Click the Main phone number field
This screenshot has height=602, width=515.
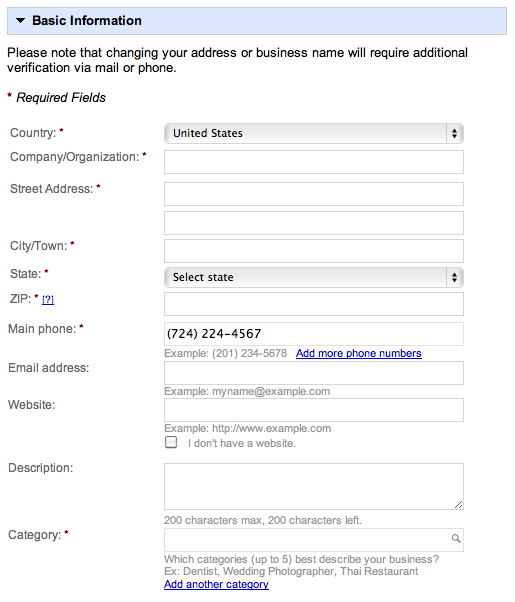pos(314,334)
